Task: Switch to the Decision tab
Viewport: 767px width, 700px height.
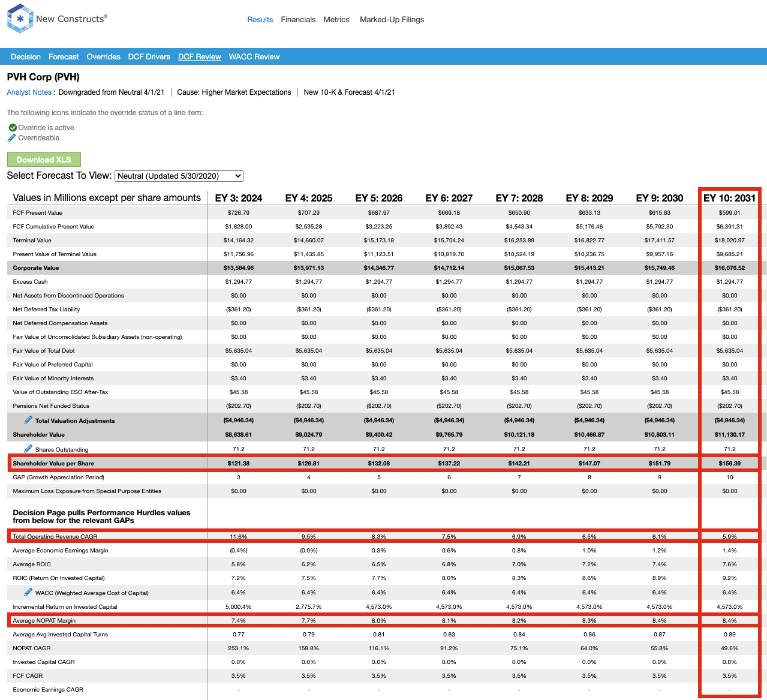Action: point(26,57)
